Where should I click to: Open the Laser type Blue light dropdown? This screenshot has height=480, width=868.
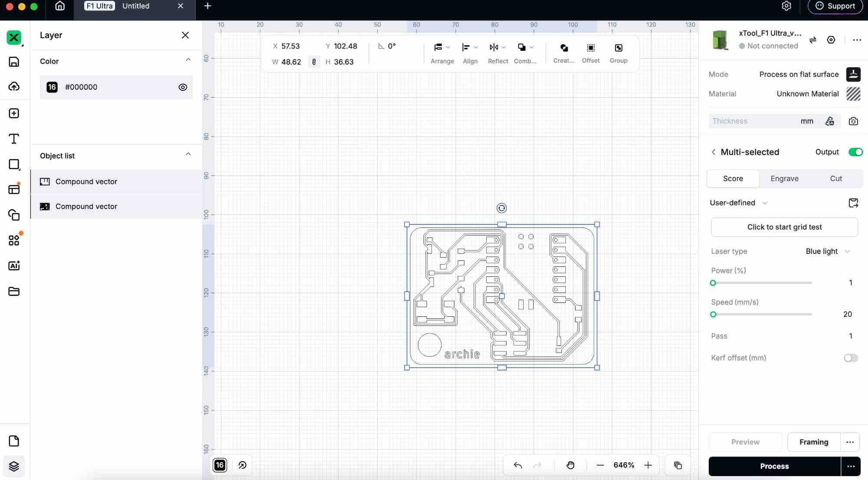[828, 251]
